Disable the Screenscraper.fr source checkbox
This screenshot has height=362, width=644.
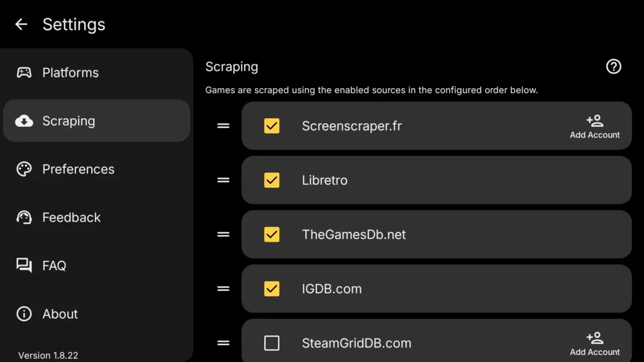[x=272, y=126]
